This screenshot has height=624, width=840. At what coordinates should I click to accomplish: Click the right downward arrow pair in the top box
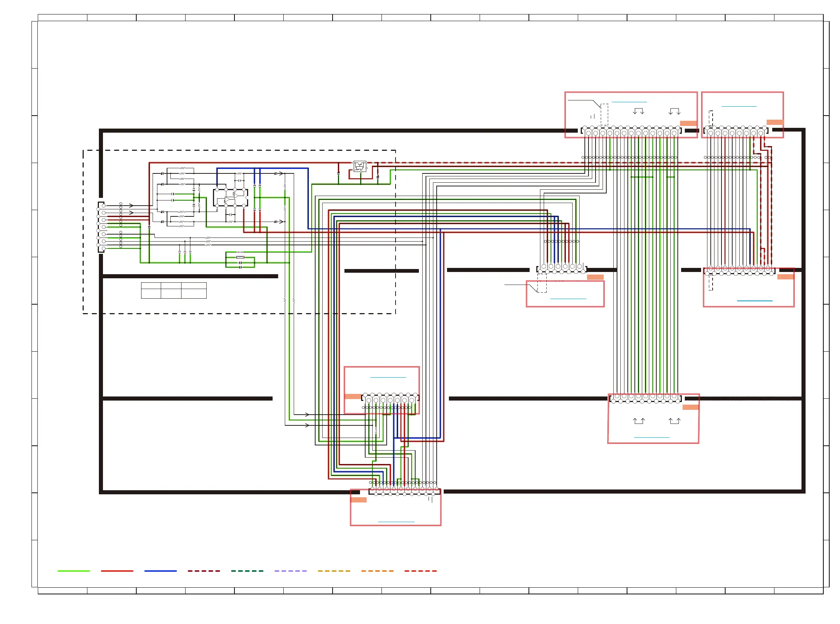[x=674, y=111]
